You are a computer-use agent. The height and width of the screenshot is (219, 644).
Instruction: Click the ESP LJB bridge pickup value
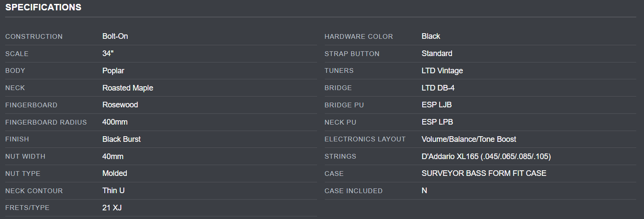(x=437, y=105)
